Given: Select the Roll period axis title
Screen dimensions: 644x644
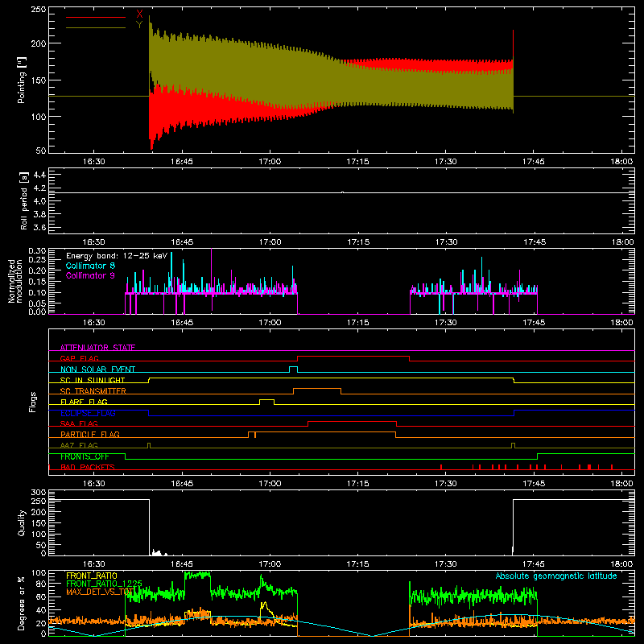Looking at the screenshot, I should (23, 200).
